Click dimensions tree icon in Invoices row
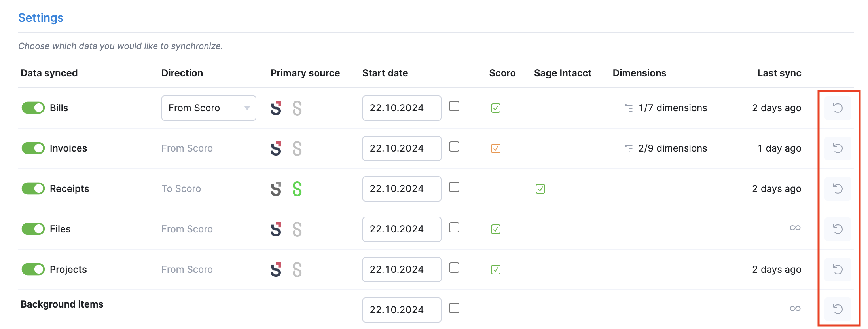 point(629,148)
